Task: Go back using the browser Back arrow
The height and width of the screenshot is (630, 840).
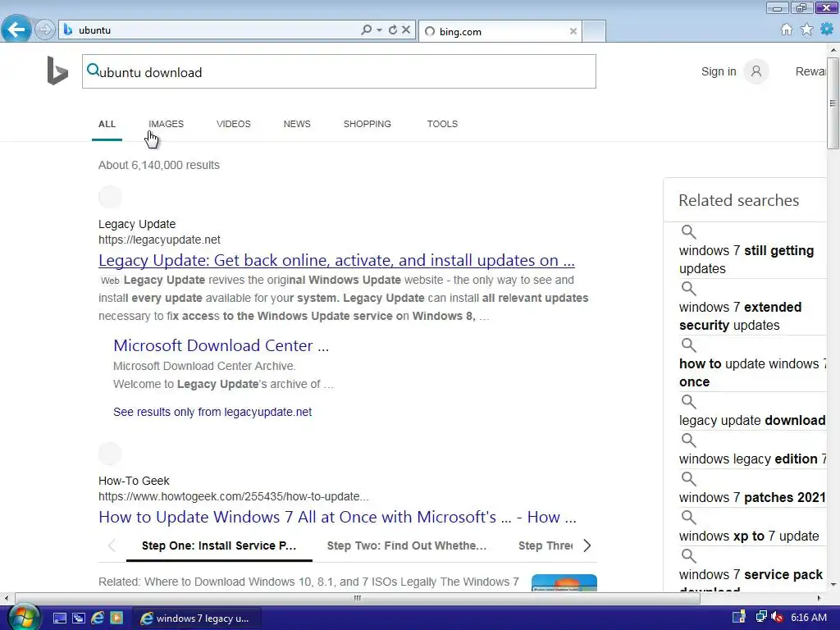Action: [x=16, y=29]
